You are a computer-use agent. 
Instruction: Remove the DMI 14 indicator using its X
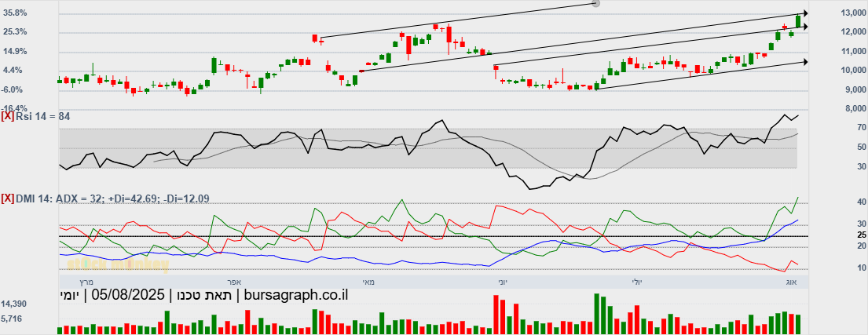pos(8,198)
